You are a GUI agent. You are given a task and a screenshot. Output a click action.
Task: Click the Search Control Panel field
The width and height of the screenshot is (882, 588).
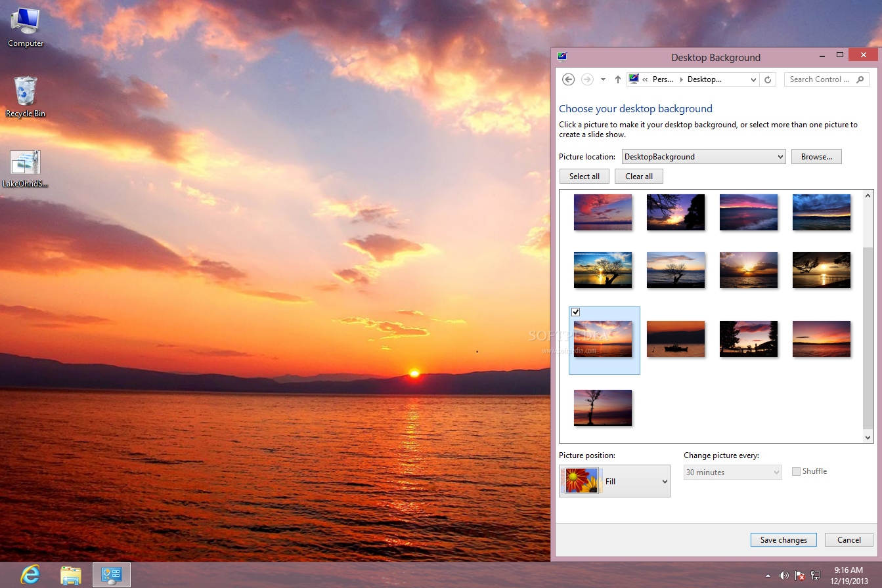point(821,79)
